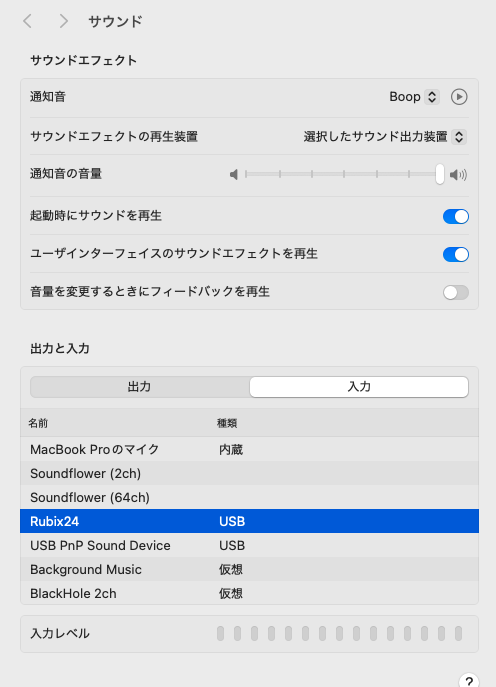Select BlackHole 2ch input device
The image size is (496, 687).
coord(249,593)
